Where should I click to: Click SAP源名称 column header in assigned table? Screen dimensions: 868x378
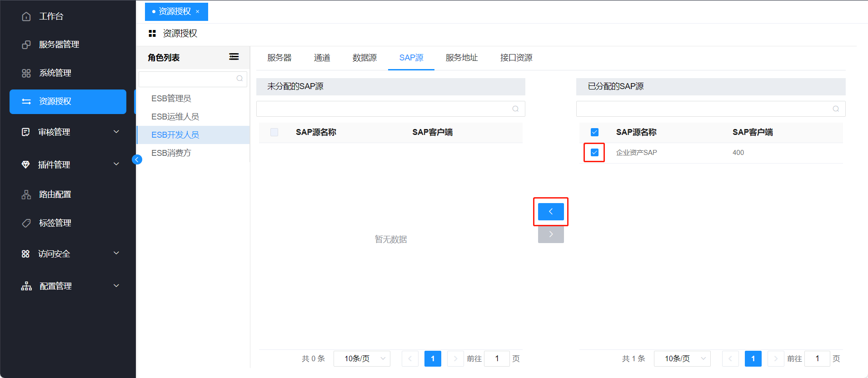click(x=636, y=132)
